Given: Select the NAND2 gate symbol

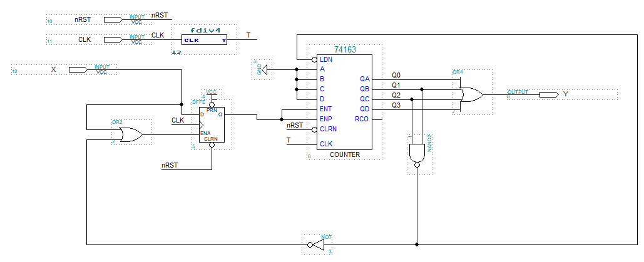Looking at the screenshot, I should 417,155.
